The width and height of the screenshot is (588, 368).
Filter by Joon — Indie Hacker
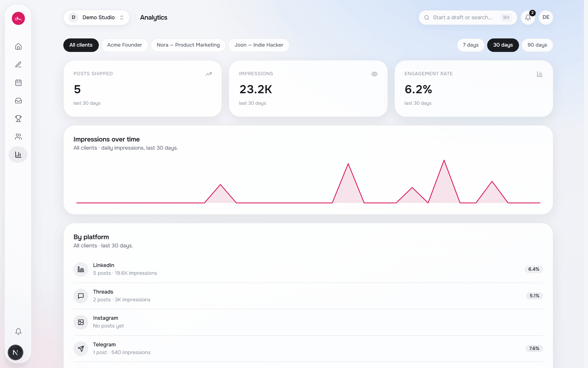click(259, 45)
